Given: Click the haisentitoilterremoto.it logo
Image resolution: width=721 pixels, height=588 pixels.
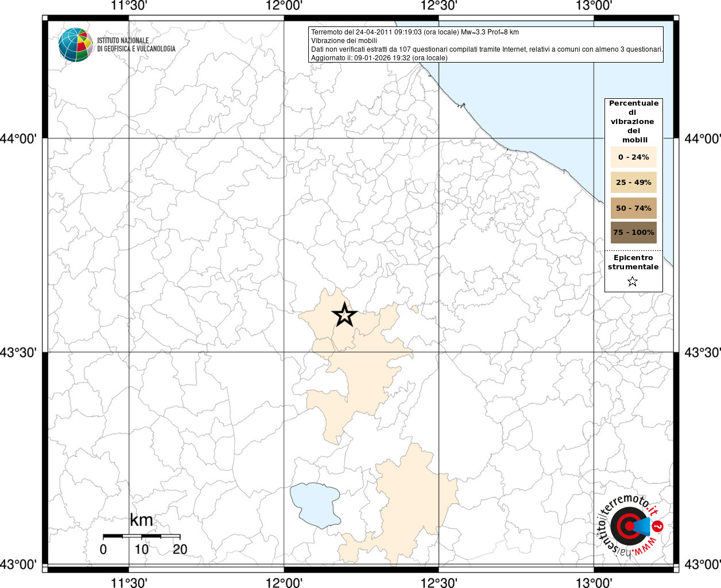Looking at the screenshot, I should (631, 527).
